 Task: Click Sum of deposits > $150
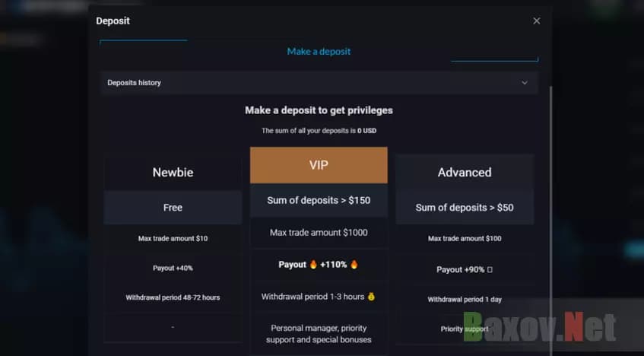pyautogui.click(x=319, y=200)
